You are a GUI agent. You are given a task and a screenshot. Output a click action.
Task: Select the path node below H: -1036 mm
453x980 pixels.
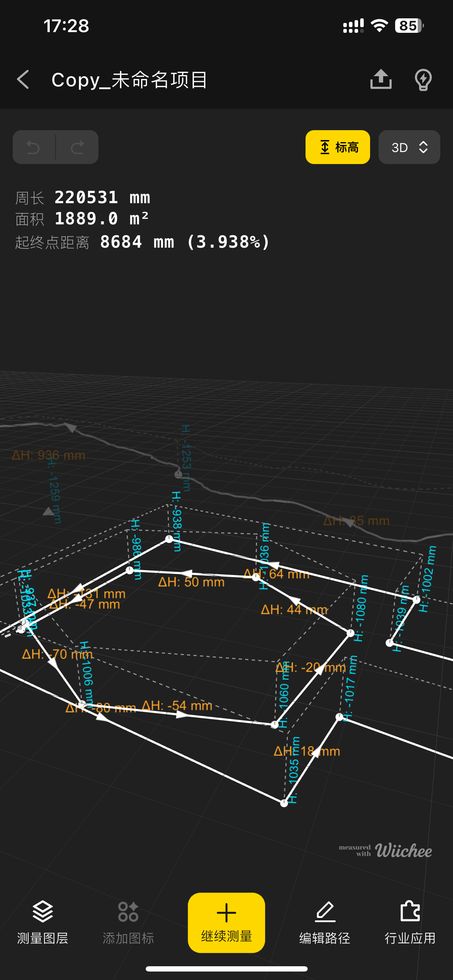pos(256,577)
